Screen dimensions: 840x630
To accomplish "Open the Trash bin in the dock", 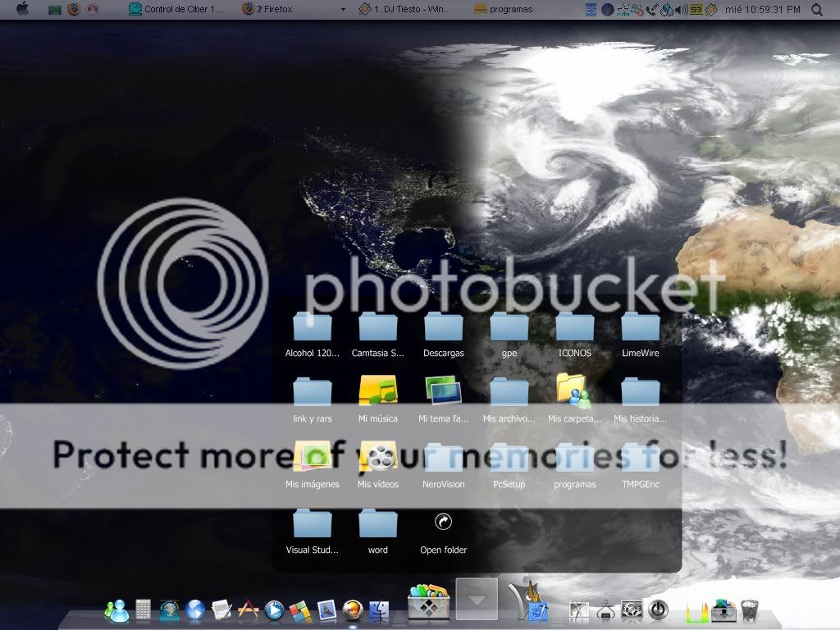I will 750,610.
